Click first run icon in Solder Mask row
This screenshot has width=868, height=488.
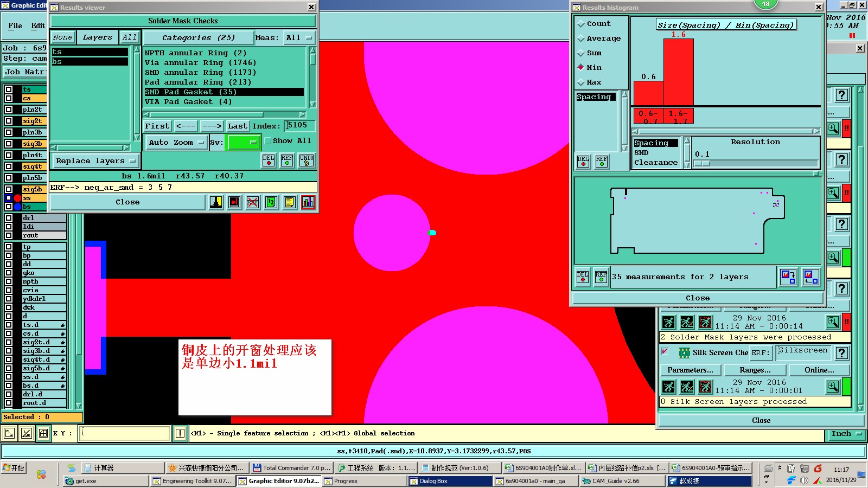[x=669, y=323]
